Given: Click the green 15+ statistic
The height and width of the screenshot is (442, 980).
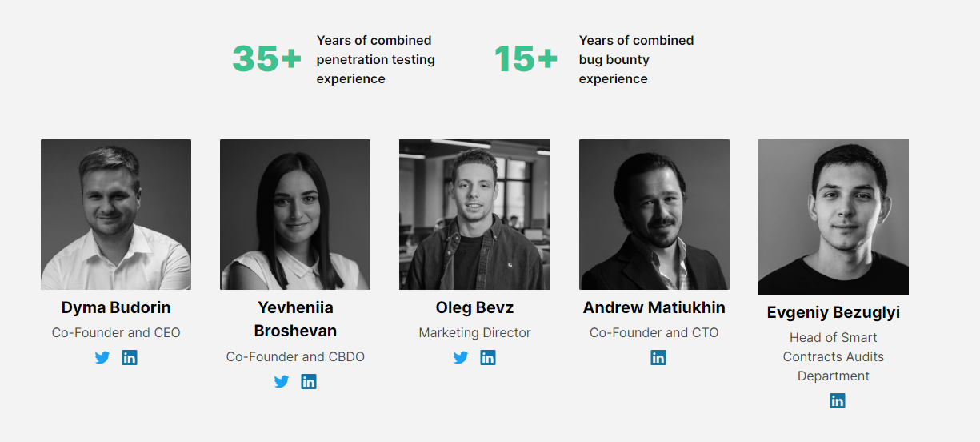Looking at the screenshot, I should click(526, 59).
